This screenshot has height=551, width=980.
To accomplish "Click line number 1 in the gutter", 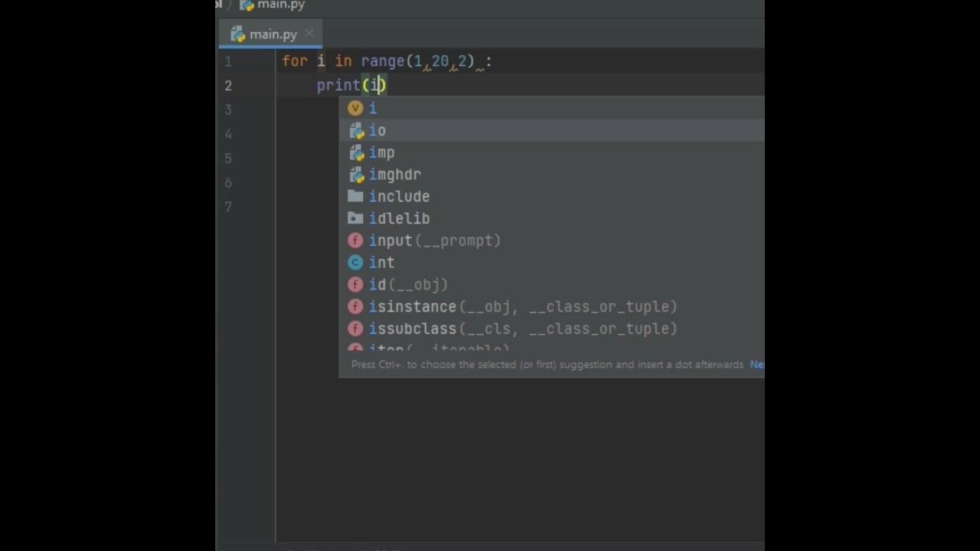I will coord(227,61).
